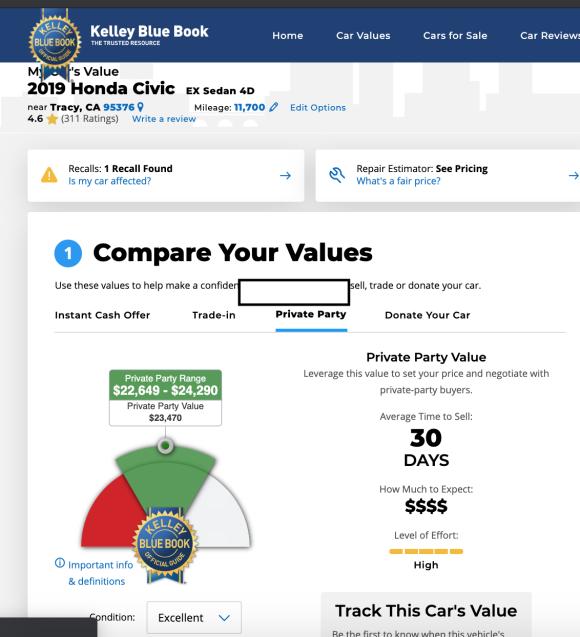Click the 'High' level of effort label
580x637 pixels.
click(426, 565)
